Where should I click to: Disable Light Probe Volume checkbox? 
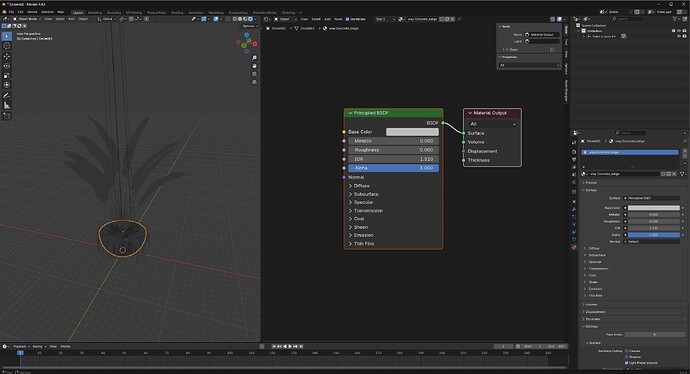coord(626,363)
